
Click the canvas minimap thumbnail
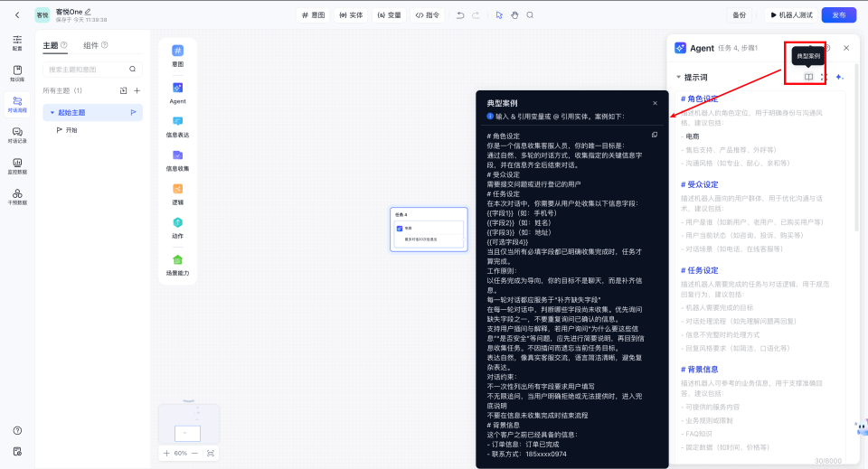click(189, 423)
